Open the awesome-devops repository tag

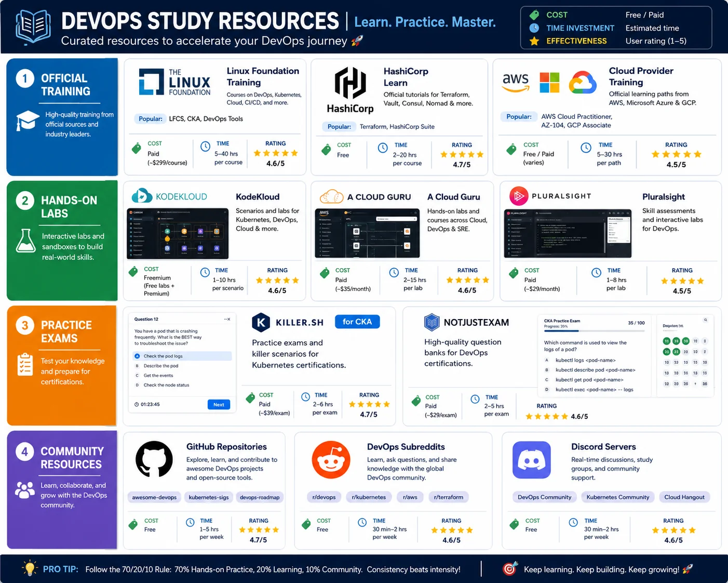pos(154,497)
